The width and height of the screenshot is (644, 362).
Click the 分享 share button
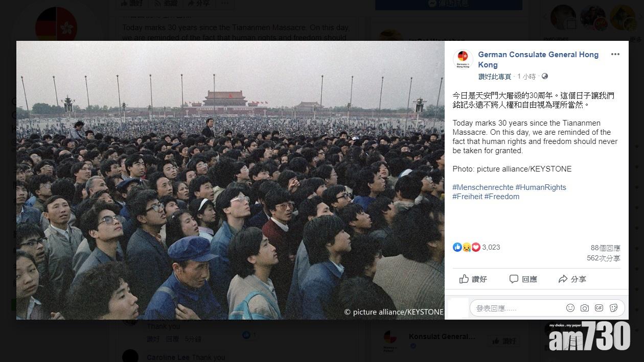coord(572,279)
